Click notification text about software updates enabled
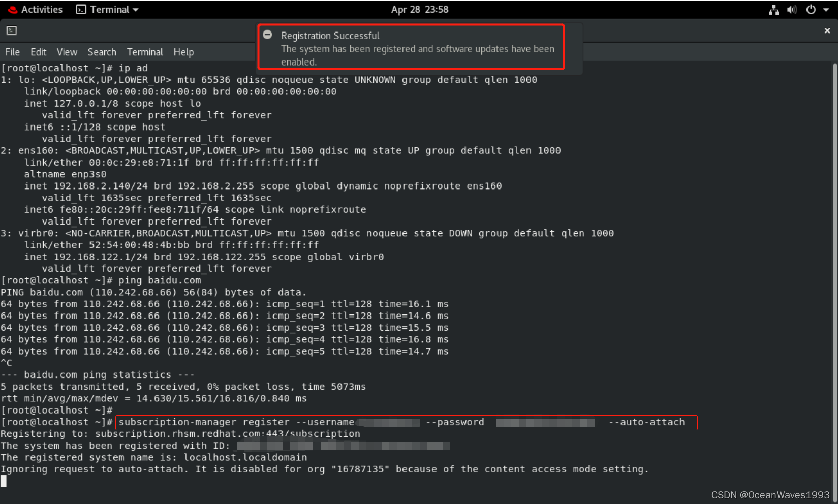 (418, 55)
